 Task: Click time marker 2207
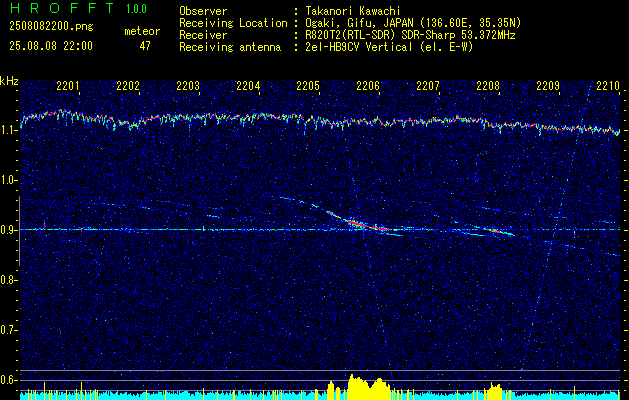(x=428, y=86)
